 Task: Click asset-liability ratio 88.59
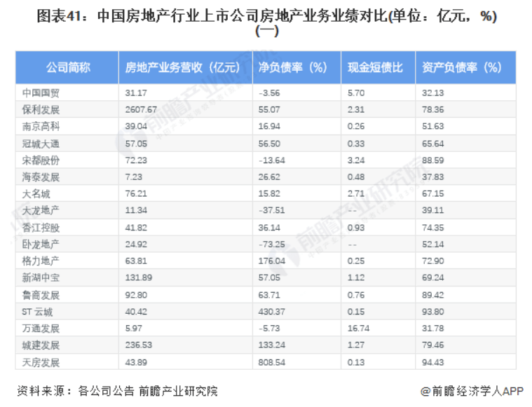[433, 160]
